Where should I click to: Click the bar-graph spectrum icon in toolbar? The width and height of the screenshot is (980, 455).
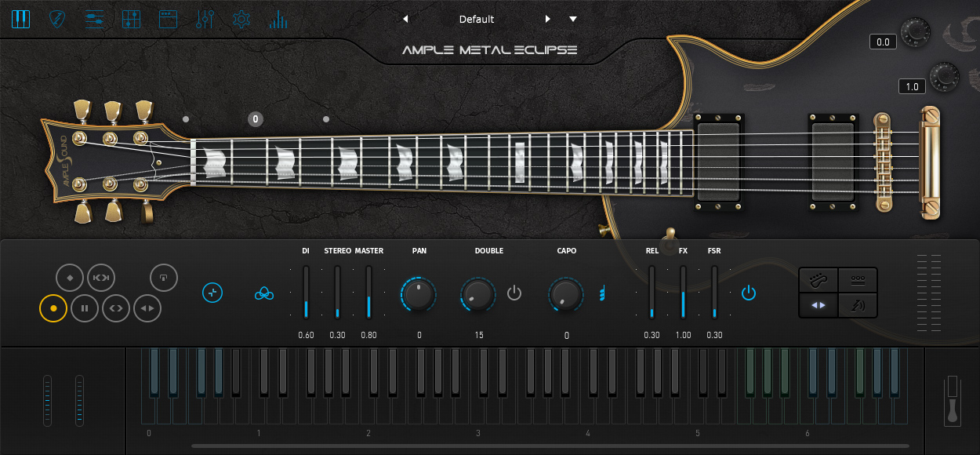[278, 19]
